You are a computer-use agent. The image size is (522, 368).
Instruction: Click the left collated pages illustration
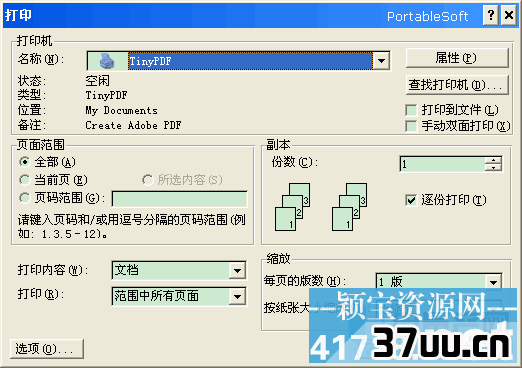[x=293, y=207]
